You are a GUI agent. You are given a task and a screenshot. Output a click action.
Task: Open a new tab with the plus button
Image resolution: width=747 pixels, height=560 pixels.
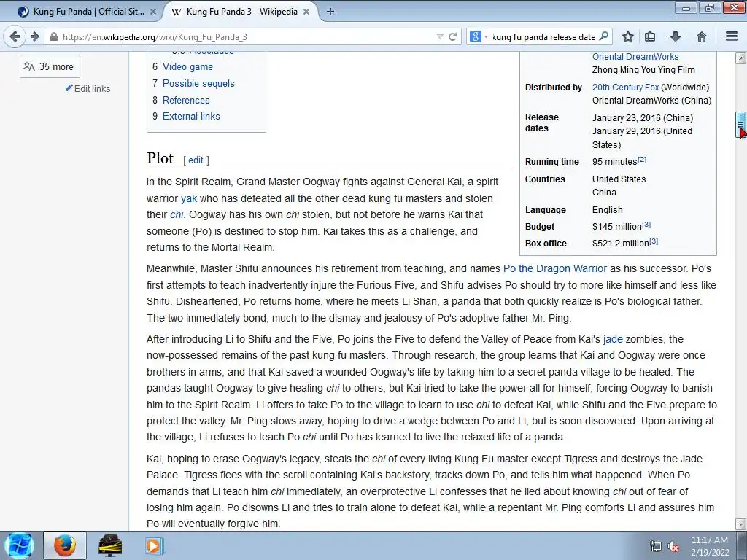pos(330,12)
